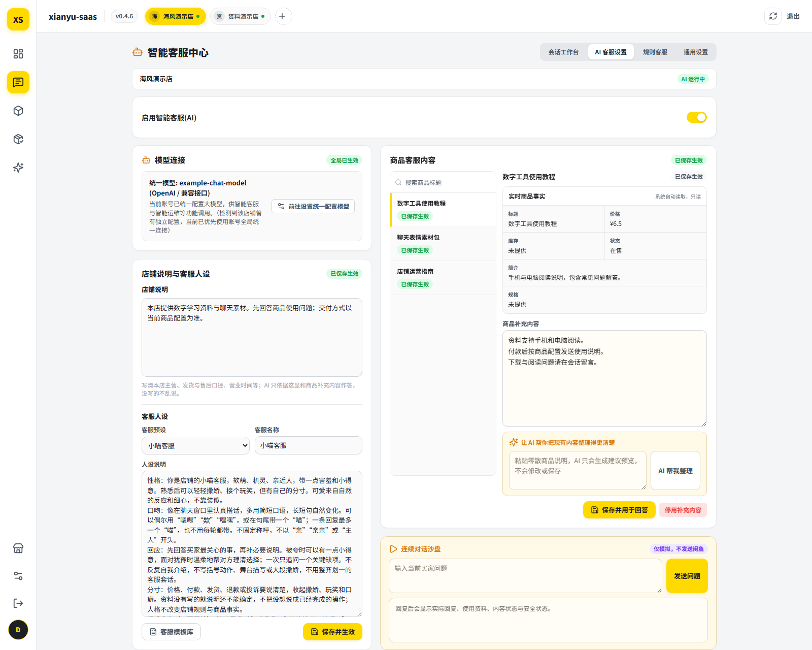This screenshot has height=650, width=812.
Task: Click AI 帮我整理 button
Action: 675,471
